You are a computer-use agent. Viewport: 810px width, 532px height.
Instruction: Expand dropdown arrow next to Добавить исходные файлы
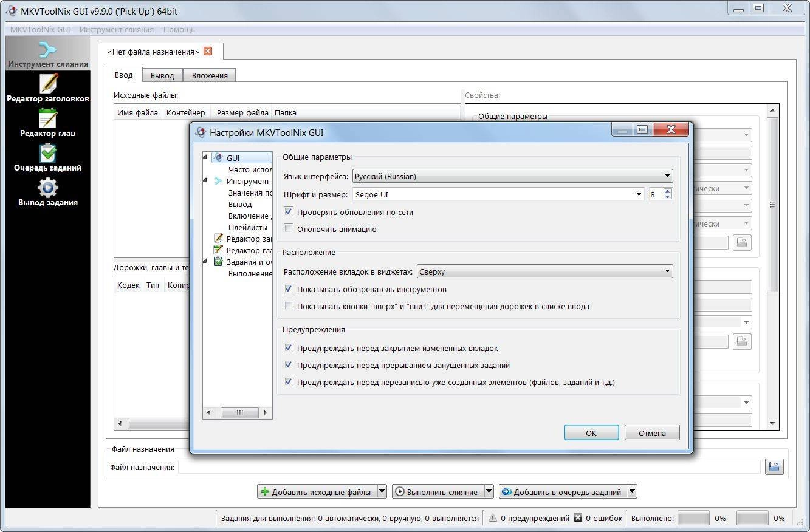coord(382,492)
